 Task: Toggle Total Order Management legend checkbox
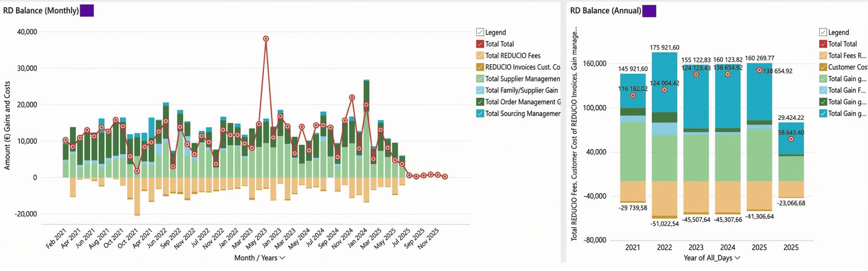point(480,102)
